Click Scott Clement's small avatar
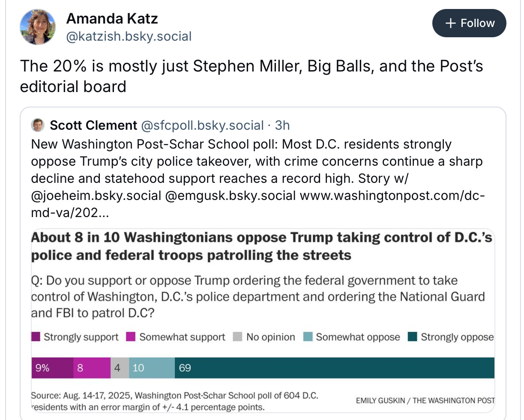 38,125
